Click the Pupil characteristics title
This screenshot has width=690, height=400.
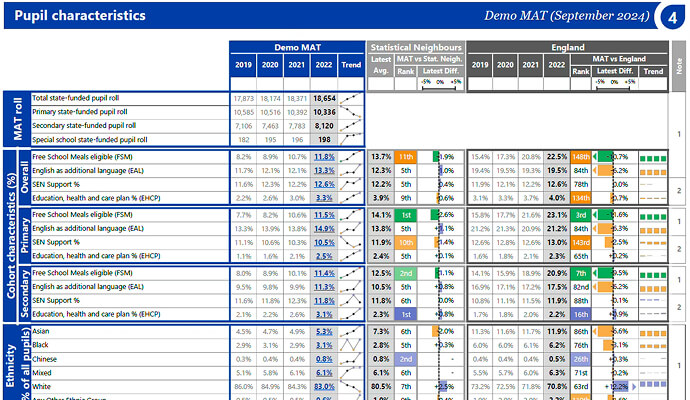pyautogui.click(x=80, y=16)
